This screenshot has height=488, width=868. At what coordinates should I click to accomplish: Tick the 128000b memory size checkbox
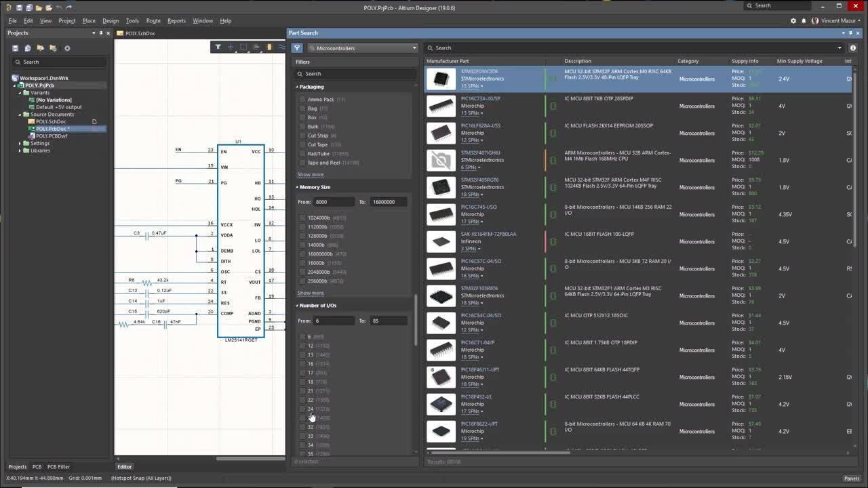point(302,236)
